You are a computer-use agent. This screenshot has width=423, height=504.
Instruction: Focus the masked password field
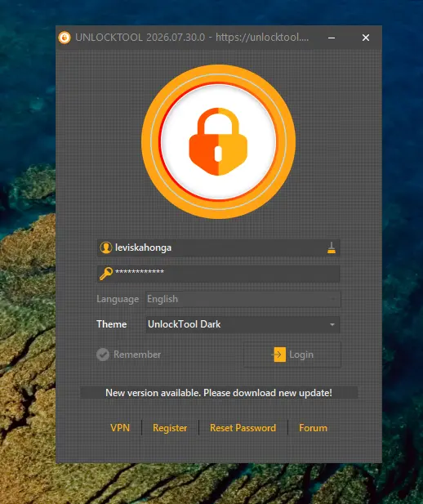point(219,274)
